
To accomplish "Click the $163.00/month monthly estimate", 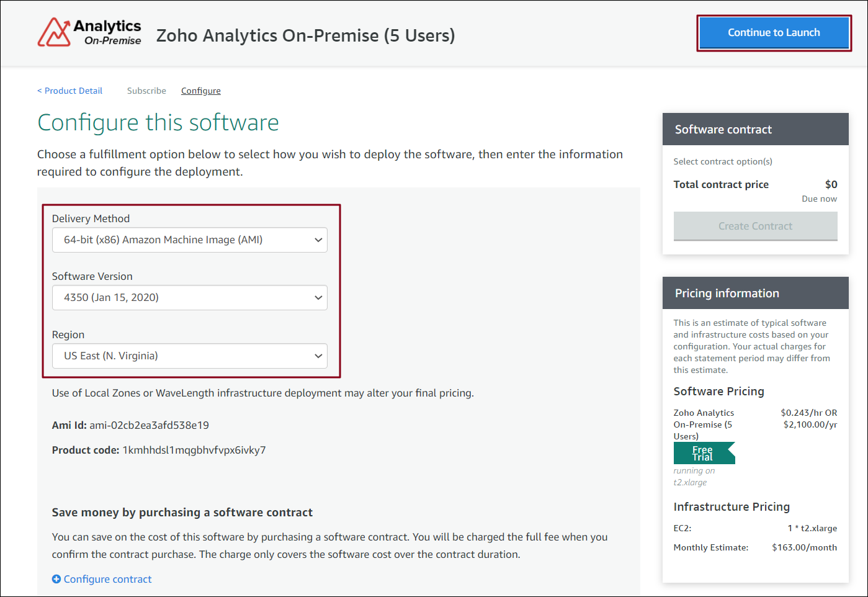I will pyautogui.click(x=805, y=547).
